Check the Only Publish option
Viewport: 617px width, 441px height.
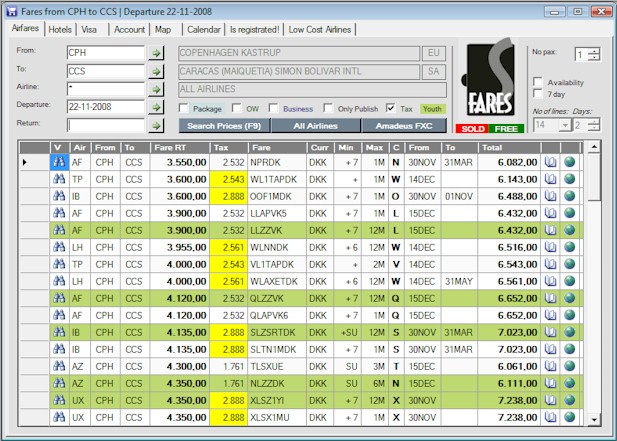pyautogui.click(x=328, y=108)
